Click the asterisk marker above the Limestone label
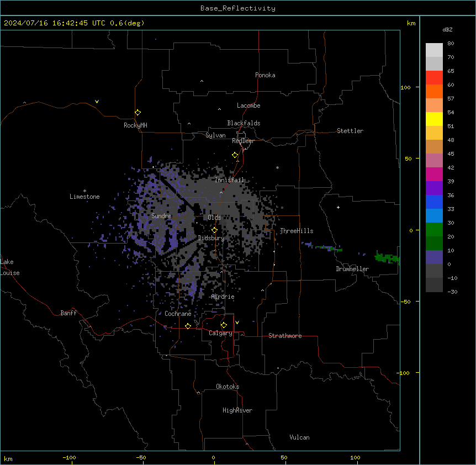Viewport: 476px width, 465px height. [x=84, y=191]
